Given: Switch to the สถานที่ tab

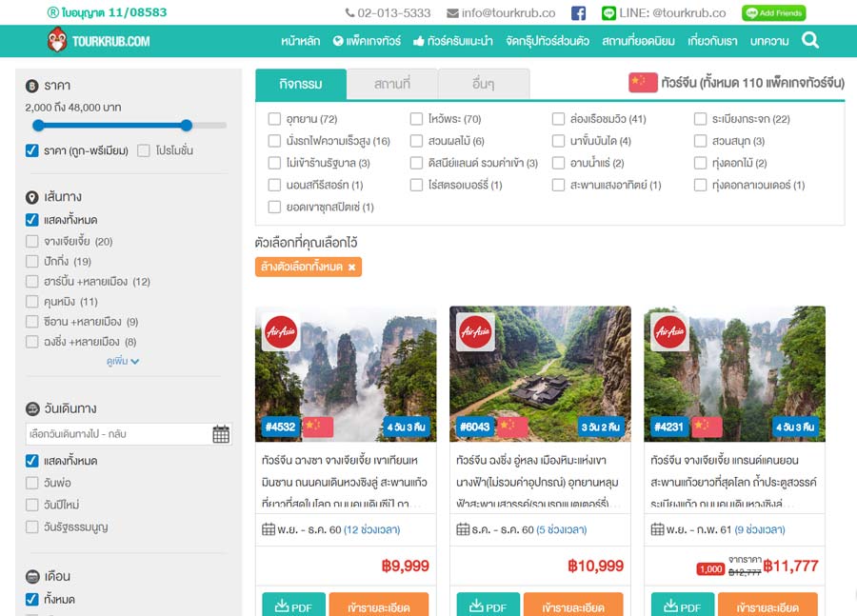Looking at the screenshot, I should coord(391,84).
